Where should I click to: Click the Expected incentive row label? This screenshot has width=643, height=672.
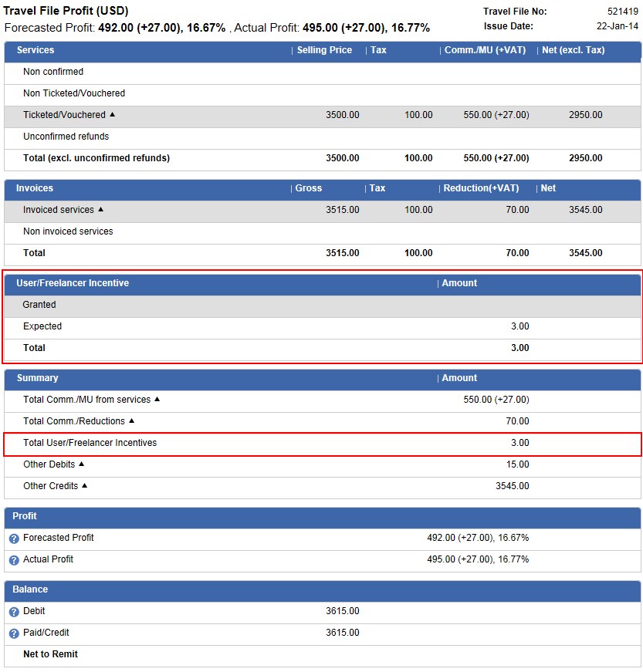42,326
